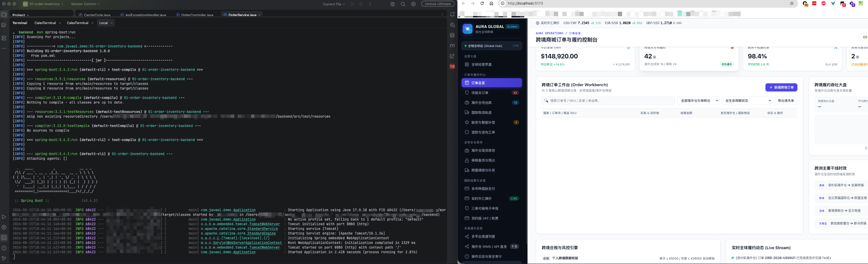The image size is (868, 264).
Task: Open editor tabs options three-dot menu
Action: [x=442, y=14]
